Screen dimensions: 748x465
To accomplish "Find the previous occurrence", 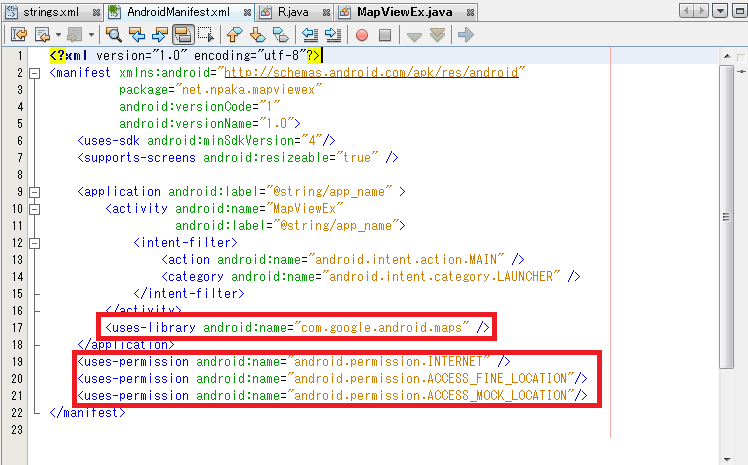I will [x=137, y=34].
